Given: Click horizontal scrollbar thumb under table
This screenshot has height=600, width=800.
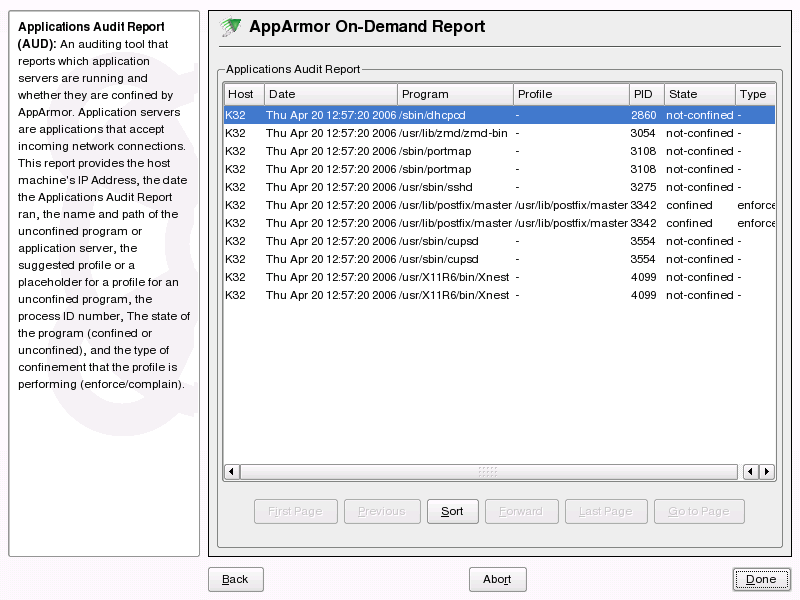Looking at the screenshot, I should pyautogui.click(x=488, y=471).
